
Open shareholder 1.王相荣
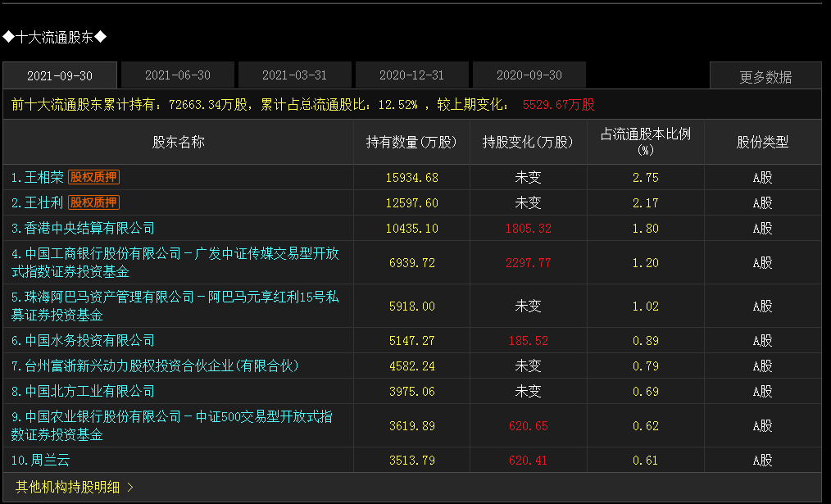[x=37, y=177]
